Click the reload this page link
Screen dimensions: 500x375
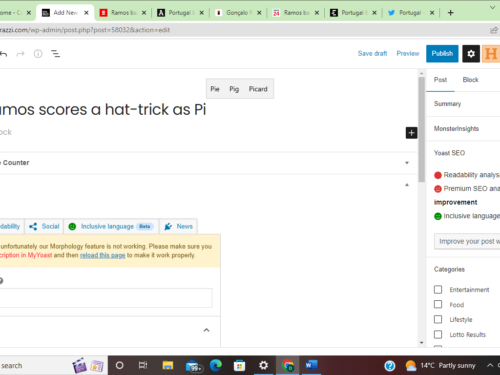pos(102,255)
